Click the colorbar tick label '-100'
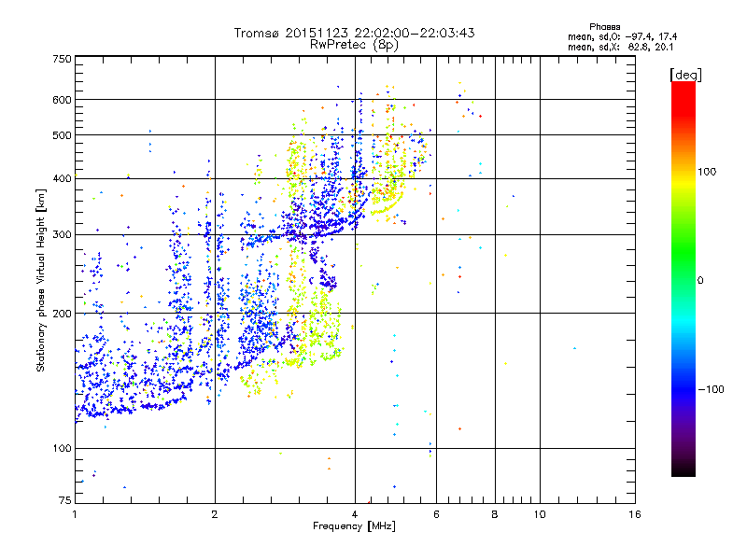Screen dimensions: 747x560 pos(711,389)
